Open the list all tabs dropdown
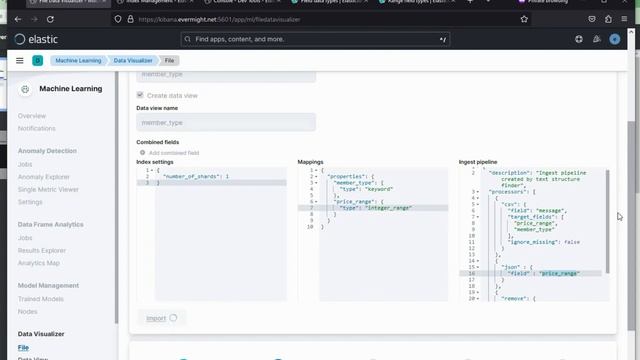 point(488,2)
